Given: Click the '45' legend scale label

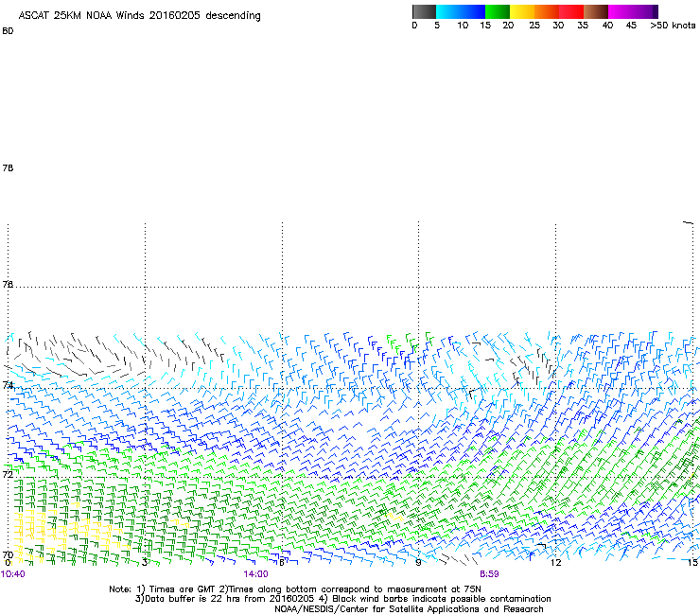Looking at the screenshot, I should 631,26.
